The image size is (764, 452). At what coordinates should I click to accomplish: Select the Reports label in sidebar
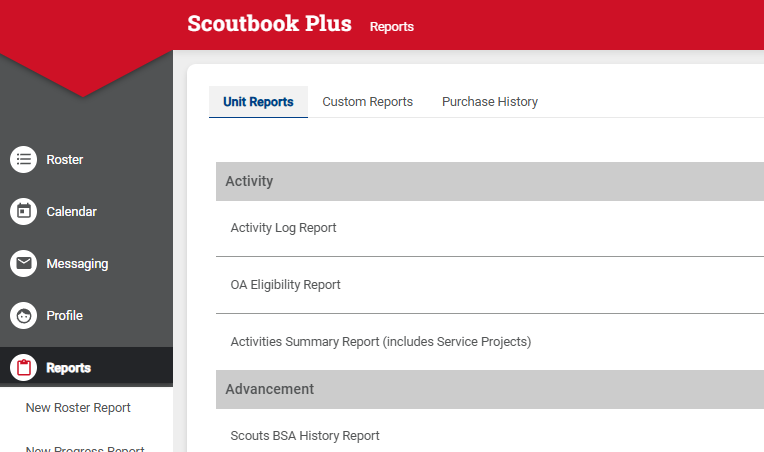coord(69,368)
